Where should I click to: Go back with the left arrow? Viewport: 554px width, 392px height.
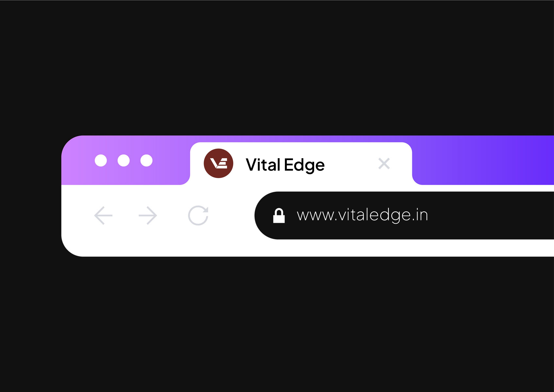point(103,216)
